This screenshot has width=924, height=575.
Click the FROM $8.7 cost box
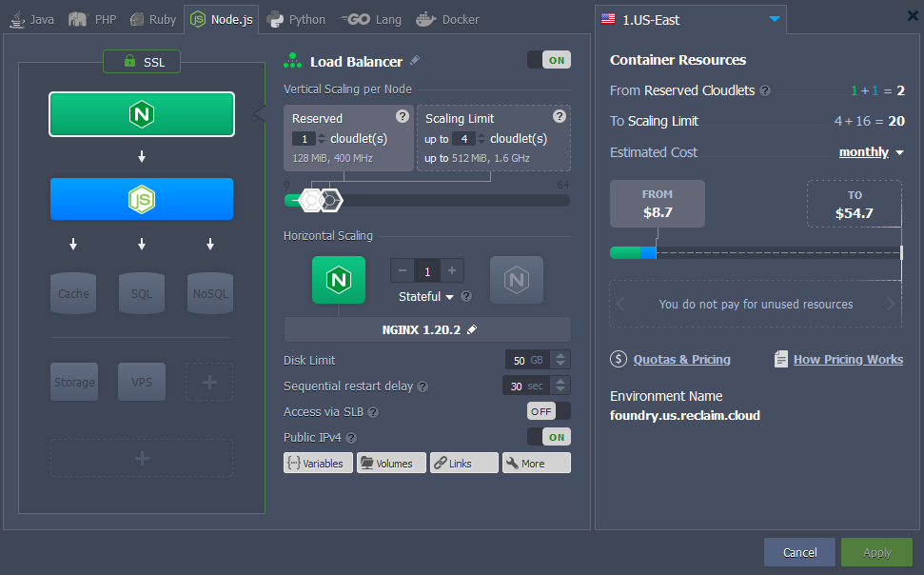pyautogui.click(x=658, y=204)
